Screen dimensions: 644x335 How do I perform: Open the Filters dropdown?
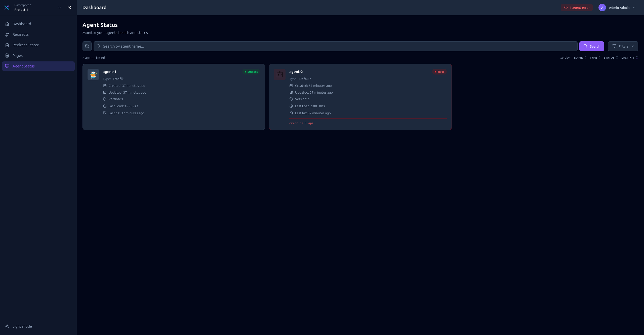pos(623,46)
